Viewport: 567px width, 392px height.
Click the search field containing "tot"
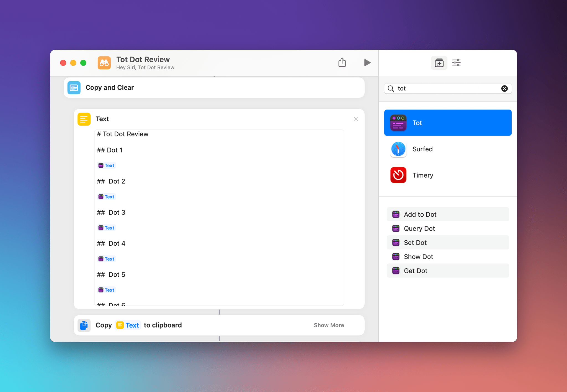(448, 89)
